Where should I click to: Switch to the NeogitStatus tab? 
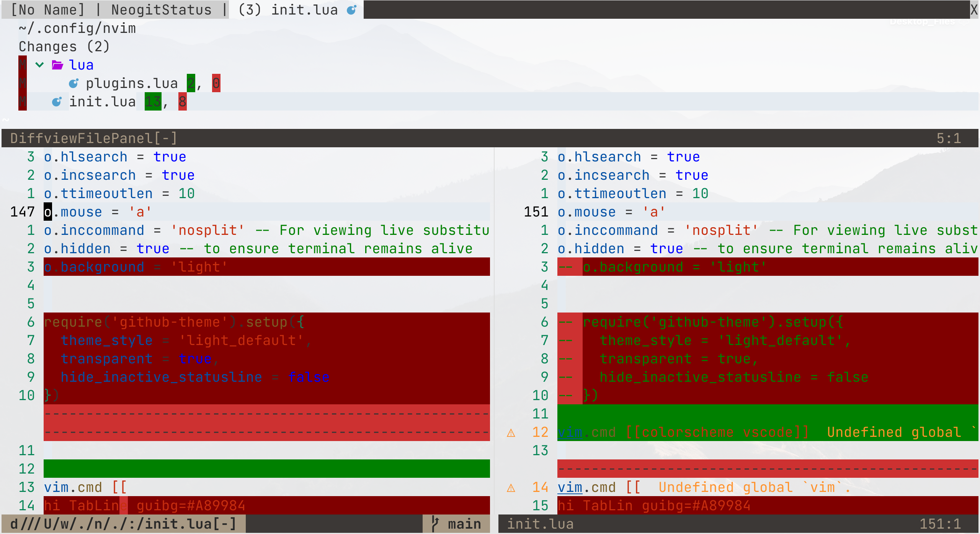pos(162,10)
